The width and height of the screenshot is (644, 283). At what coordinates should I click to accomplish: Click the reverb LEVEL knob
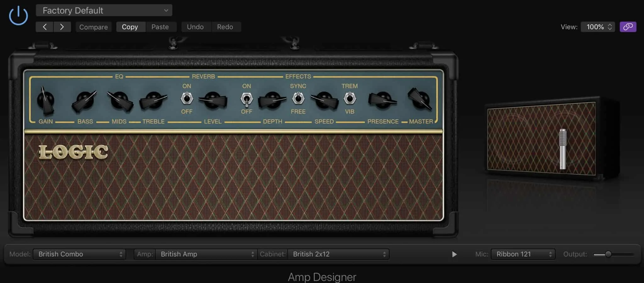213,100
